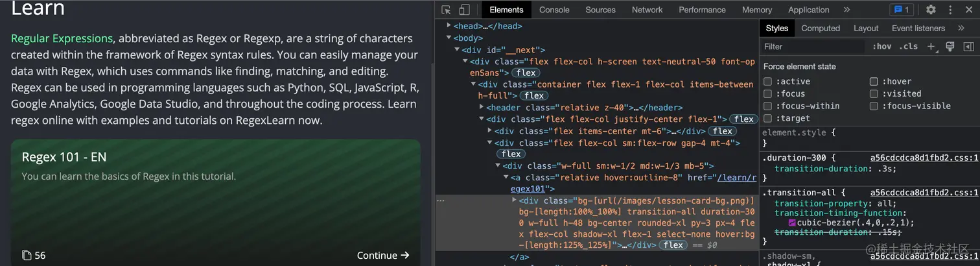980x266 pixels.
Task: Open the Application tab
Action: coord(808,10)
